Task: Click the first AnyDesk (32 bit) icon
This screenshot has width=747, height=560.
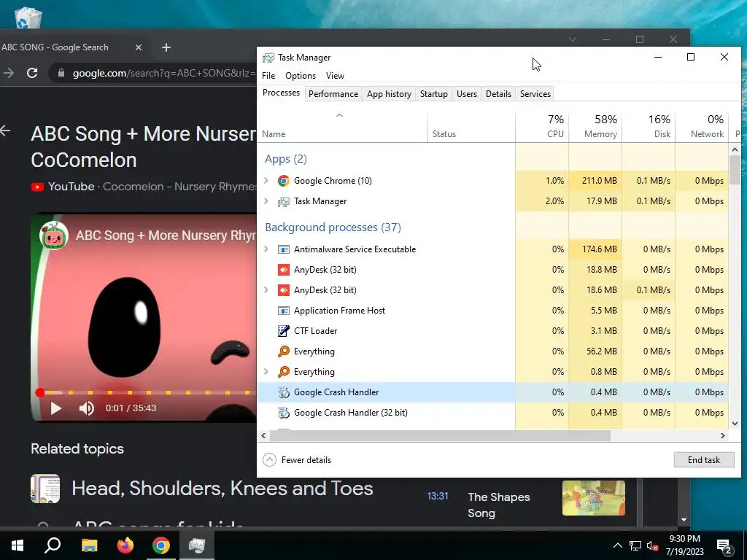Action: pyautogui.click(x=284, y=270)
